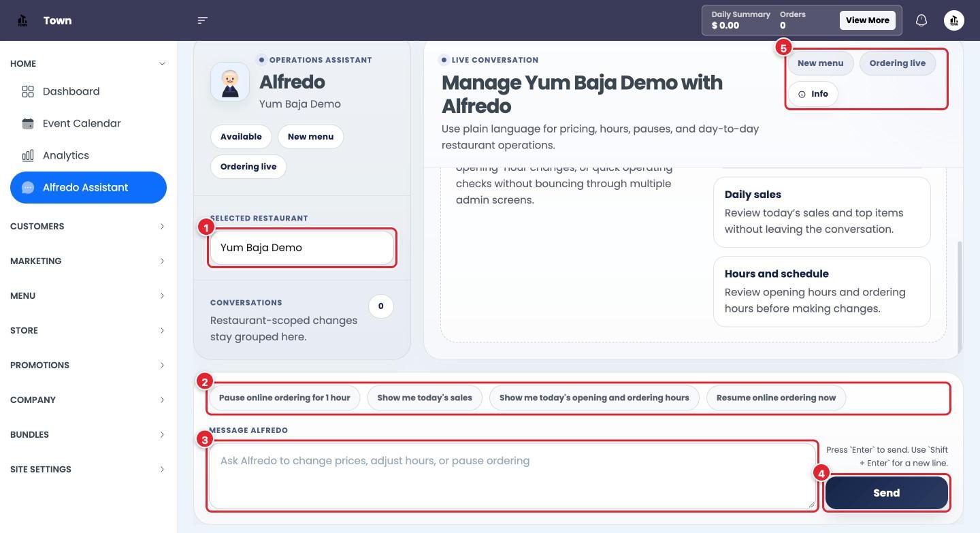
Task: Click the Send button
Action: pyautogui.click(x=886, y=493)
